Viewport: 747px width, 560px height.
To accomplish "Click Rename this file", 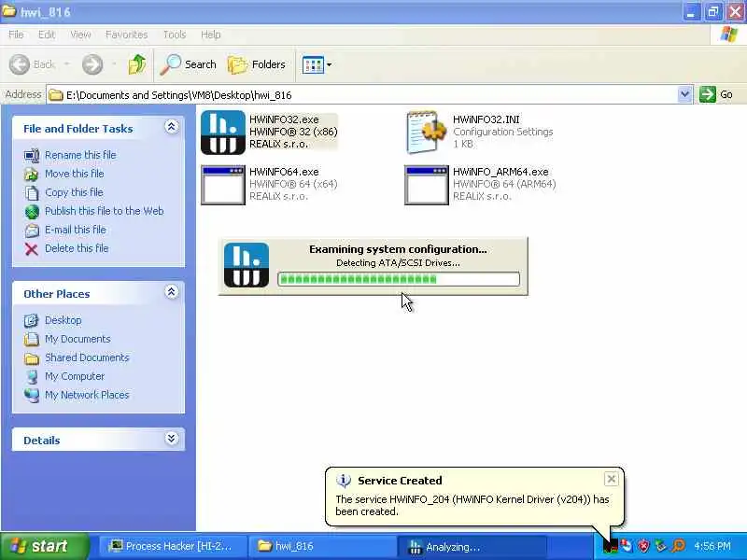I will click(x=80, y=155).
